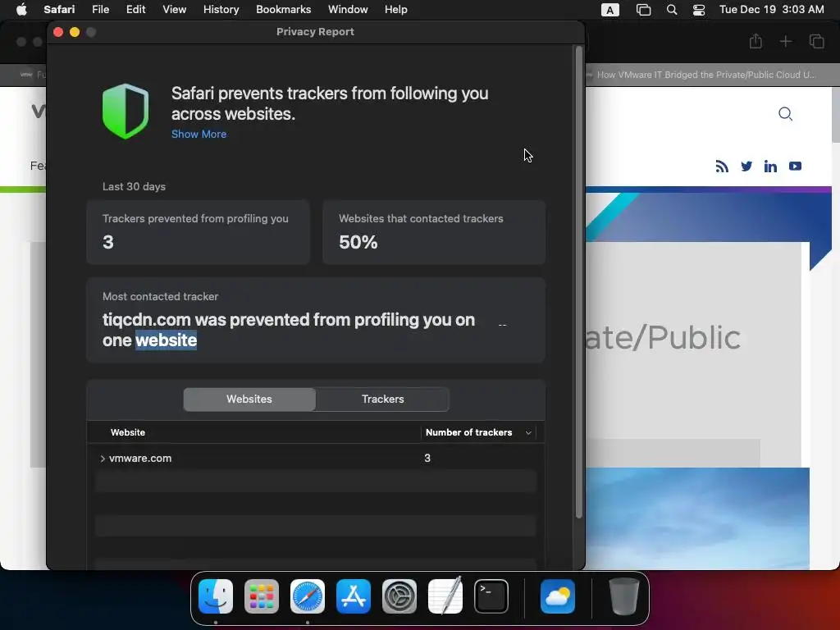Open the Safari menu
Screen dimensions: 840x630
click(59, 10)
